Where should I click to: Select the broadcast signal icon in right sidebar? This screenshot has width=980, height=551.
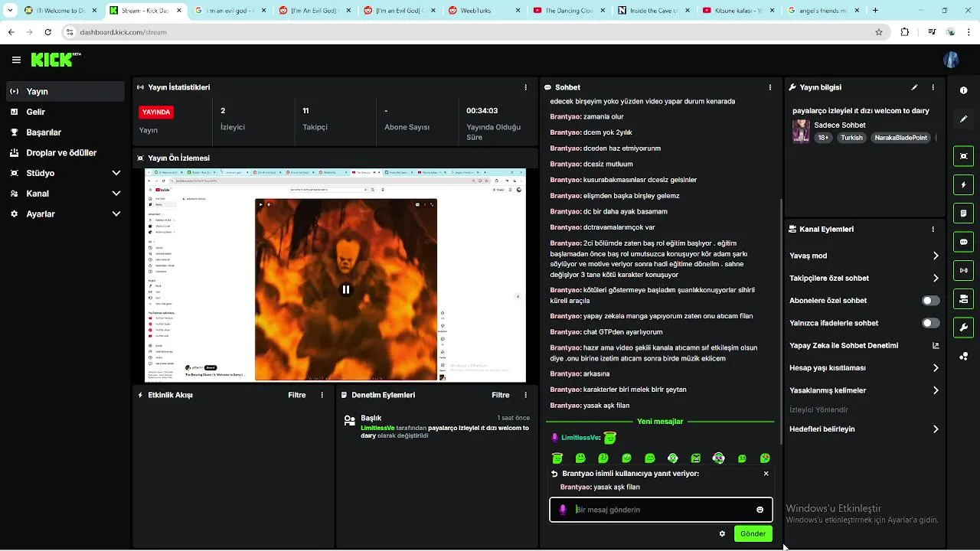pyautogui.click(x=963, y=270)
